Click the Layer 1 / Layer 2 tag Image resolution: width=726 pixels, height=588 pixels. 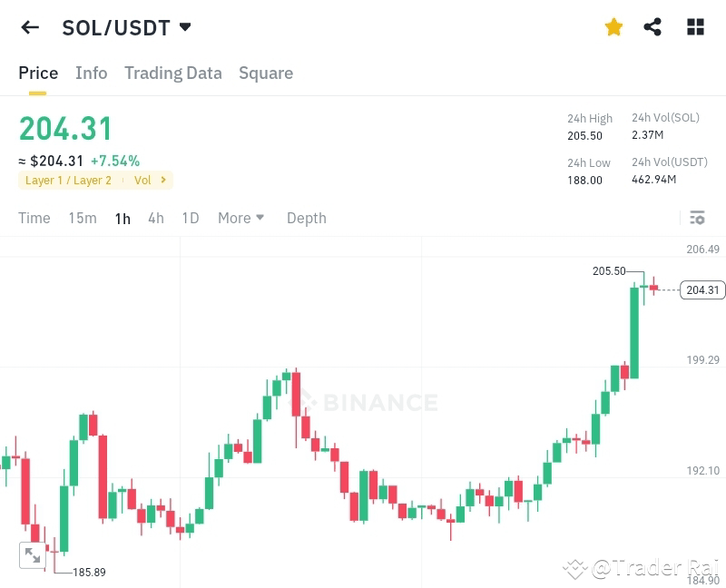[x=68, y=181]
